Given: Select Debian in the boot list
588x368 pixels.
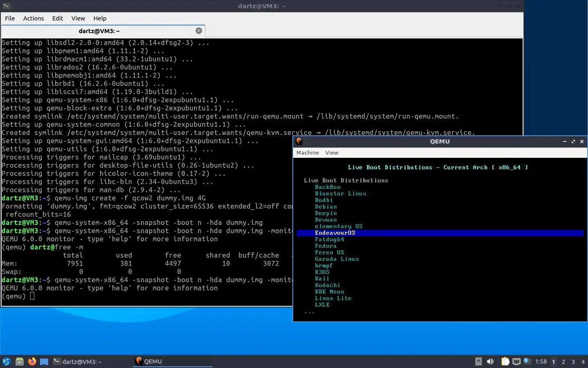Looking at the screenshot, I should [x=326, y=207].
